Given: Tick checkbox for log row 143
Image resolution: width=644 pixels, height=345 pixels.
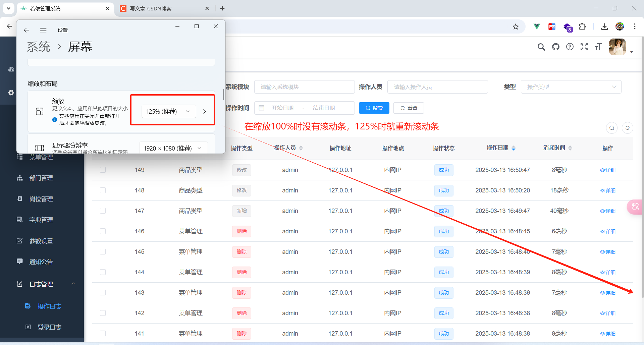Looking at the screenshot, I should click(x=103, y=293).
